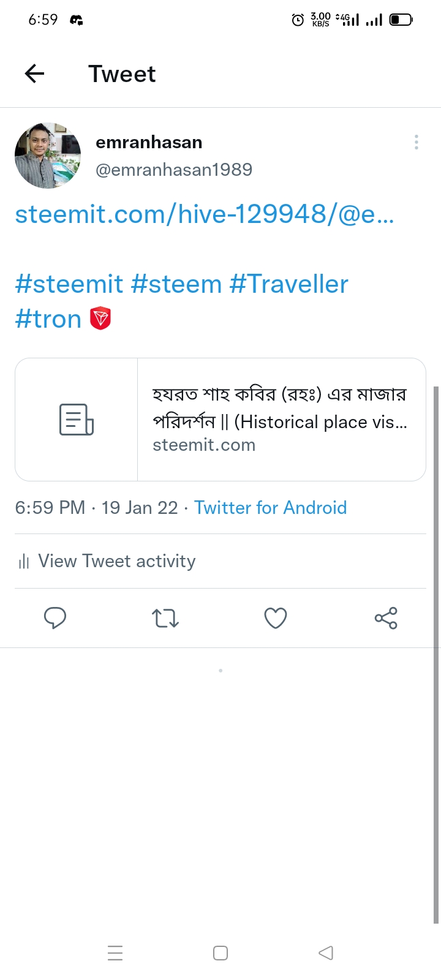This screenshot has height=980, width=441.
Task: Tap the @emranhasan1989 handle
Action: [174, 170]
